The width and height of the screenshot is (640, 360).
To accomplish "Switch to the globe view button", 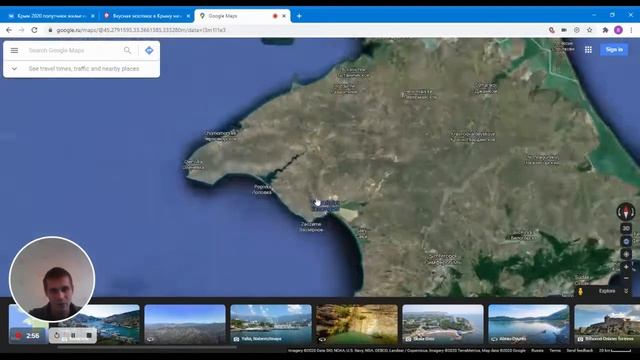I will (626, 242).
